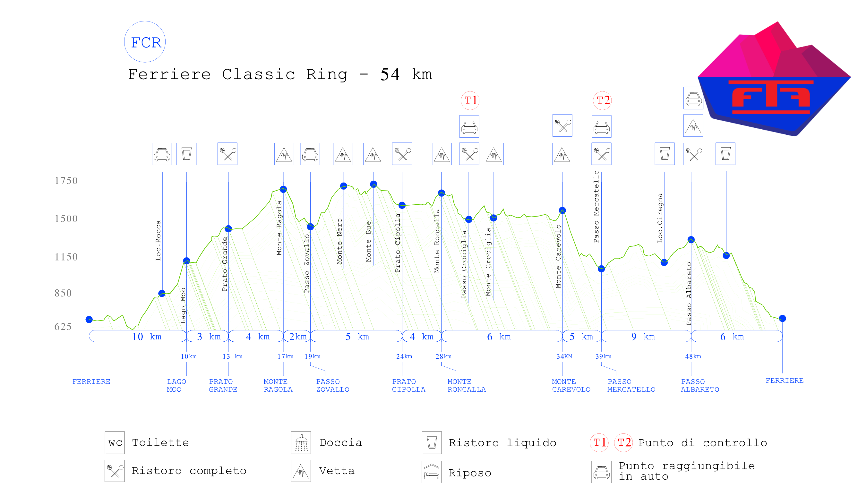Click the T2 checkpoint circle above the chart
The image size is (858, 504).
coord(602,100)
